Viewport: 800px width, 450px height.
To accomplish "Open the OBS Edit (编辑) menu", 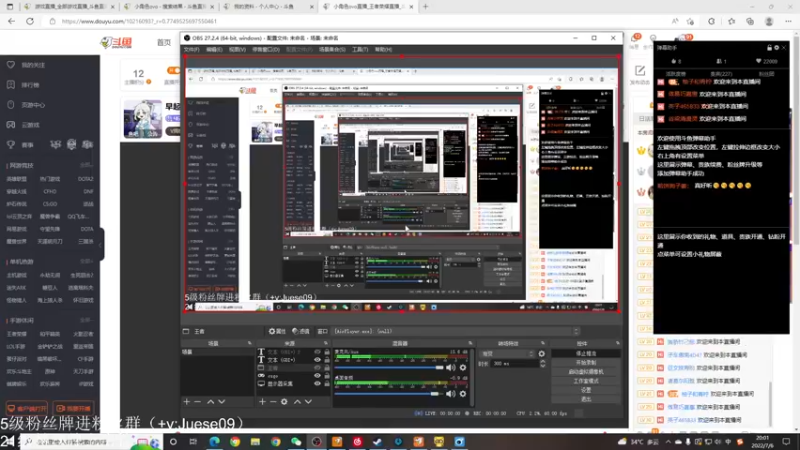I will (x=214, y=49).
